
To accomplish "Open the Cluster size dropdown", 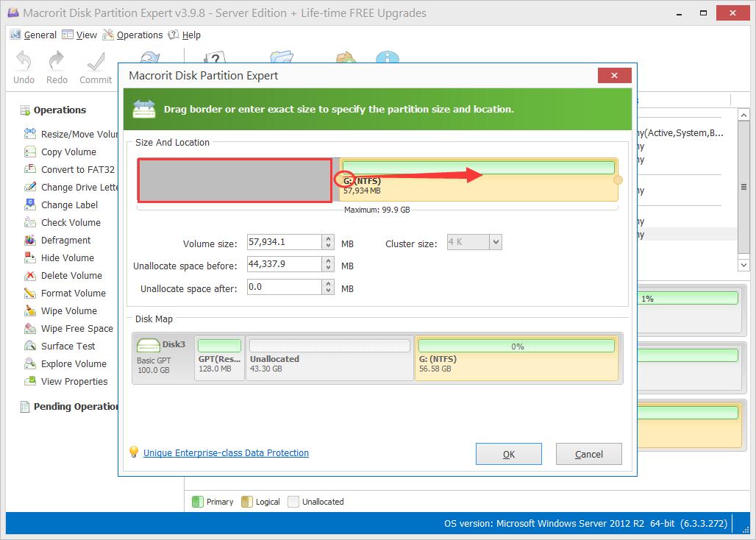I will 497,241.
